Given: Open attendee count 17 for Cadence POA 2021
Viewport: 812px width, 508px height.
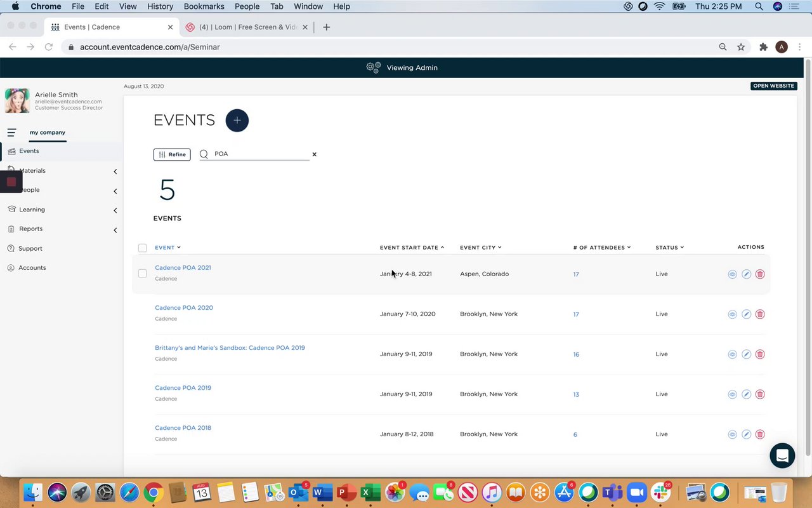Looking at the screenshot, I should click(x=576, y=274).
